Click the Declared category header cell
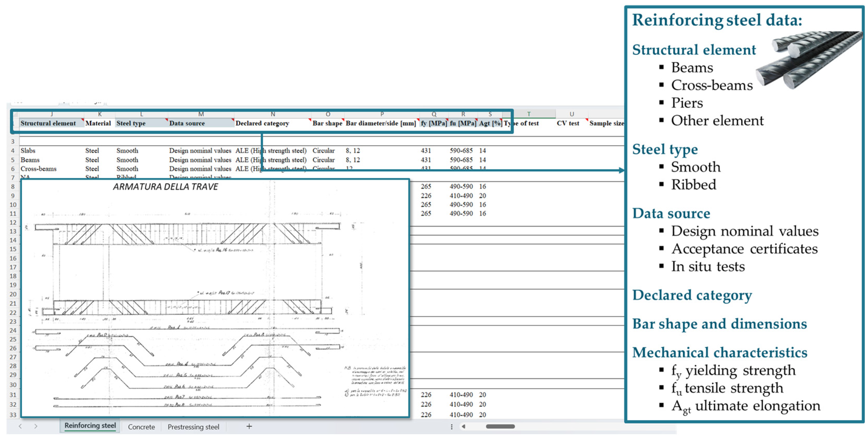Image resolution: width=868 pixels, height=443 pixels. [262, 123]
